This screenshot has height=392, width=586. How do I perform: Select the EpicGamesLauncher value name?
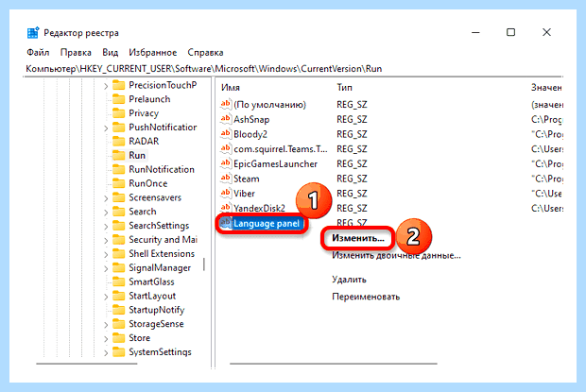pos(275,164)
